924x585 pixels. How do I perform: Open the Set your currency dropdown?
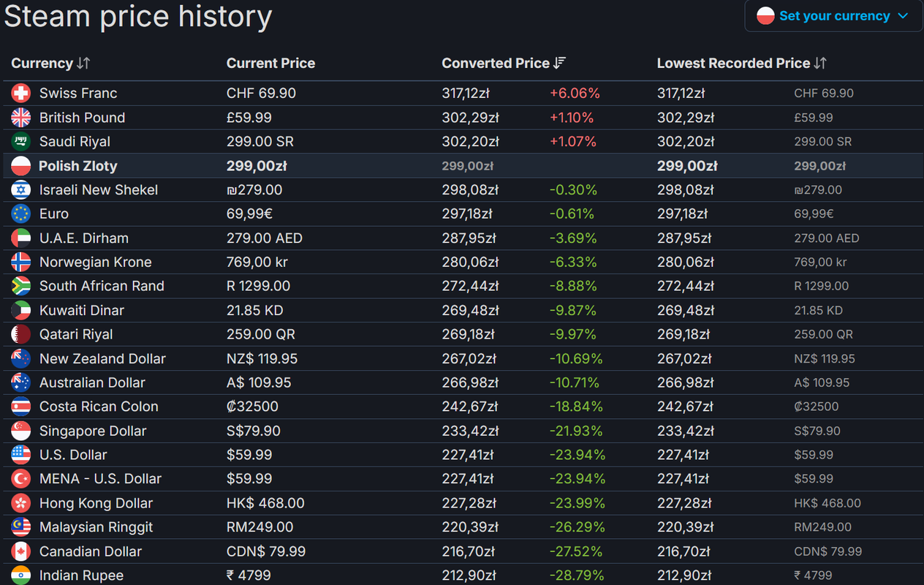click(x=834, y=15)
